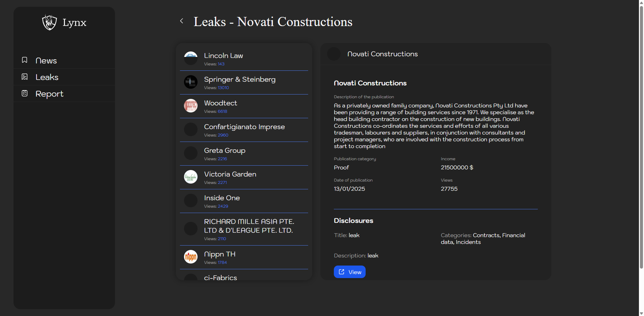Select RICHARD MILLE ASIA PTE. LTD entry
644x316 pixels.
coord(249,226)
